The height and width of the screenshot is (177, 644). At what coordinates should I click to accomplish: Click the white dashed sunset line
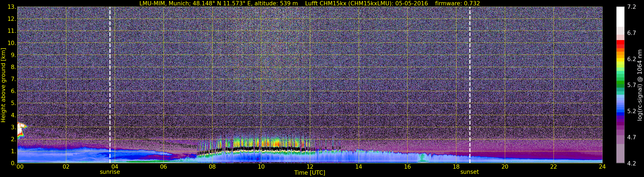(x=470, y=85)
